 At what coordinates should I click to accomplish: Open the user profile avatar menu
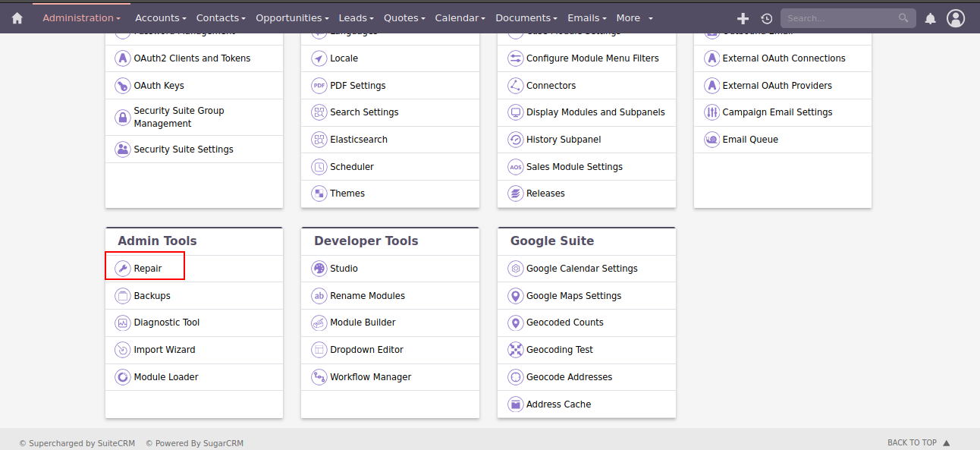click(x=956, y=18)
